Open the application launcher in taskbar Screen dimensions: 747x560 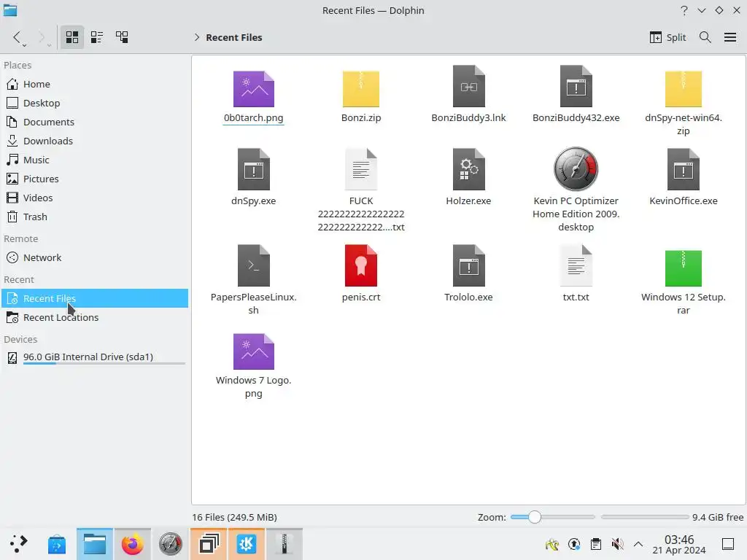click(18, 544)
